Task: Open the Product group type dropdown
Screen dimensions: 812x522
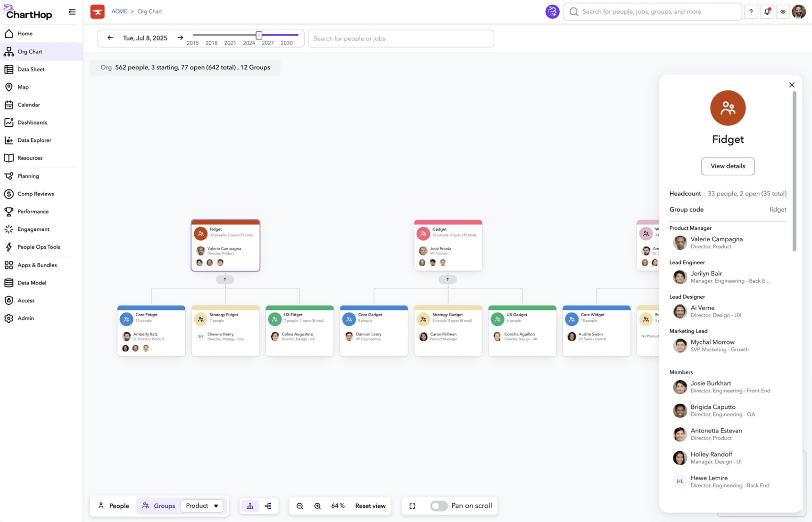Action: click(202, 506)
